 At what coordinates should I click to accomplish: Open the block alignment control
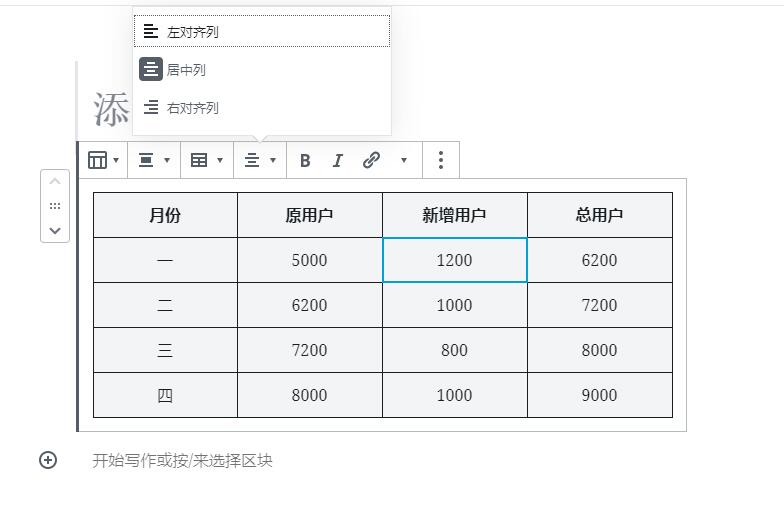click(154, 160)
